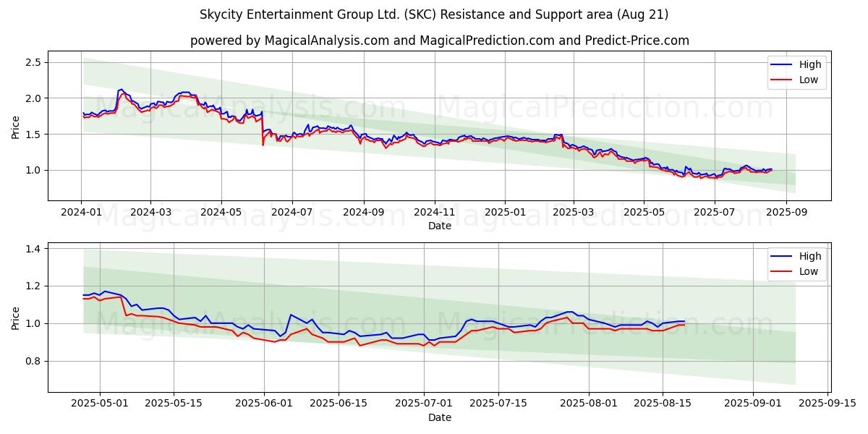Click 'High' in the top chart legend
868x434 pixels.
tap(809, 64)
